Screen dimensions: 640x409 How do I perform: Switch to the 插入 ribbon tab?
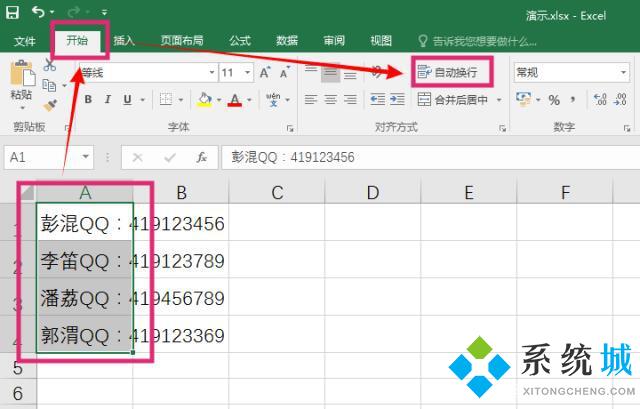pos(124,40)
